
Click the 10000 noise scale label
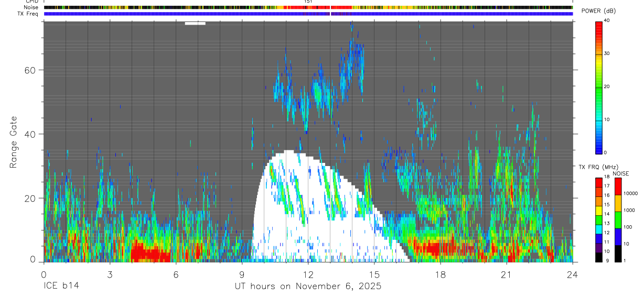coord(630,193)
